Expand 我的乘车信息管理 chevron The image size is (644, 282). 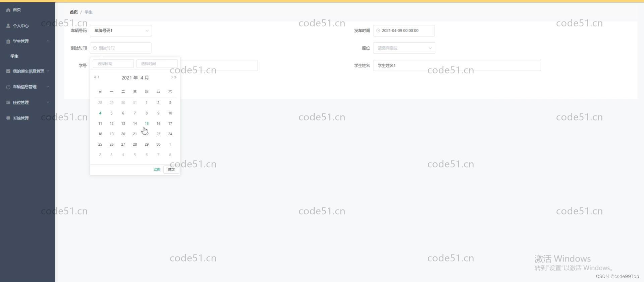pyautogui.click(x=48, y=71)
